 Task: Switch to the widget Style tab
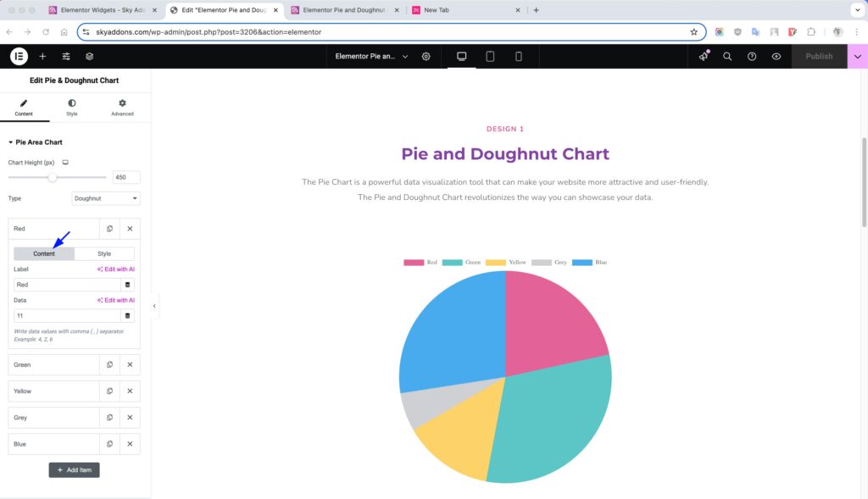(x=72, y=108)
